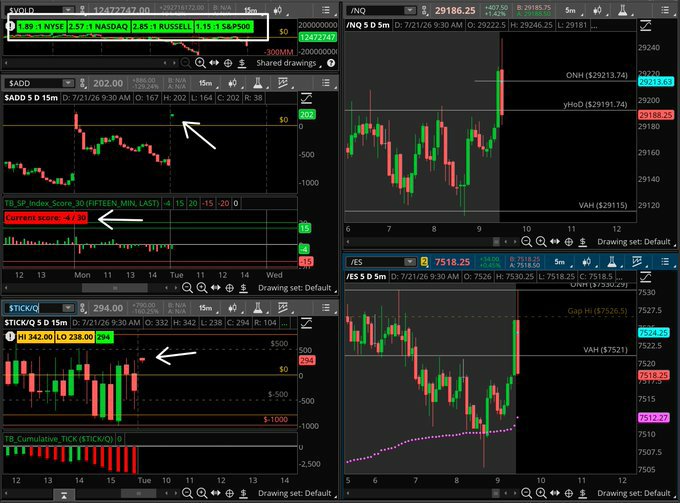Open the symbol dropdown for /ES
This screenshot has width=680, height=503.
(410, 262)
